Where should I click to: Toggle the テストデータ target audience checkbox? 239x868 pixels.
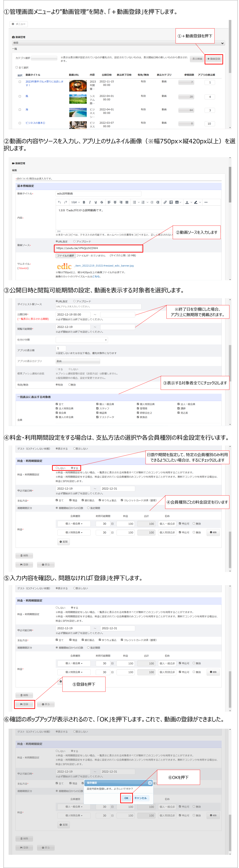point(97,417)
